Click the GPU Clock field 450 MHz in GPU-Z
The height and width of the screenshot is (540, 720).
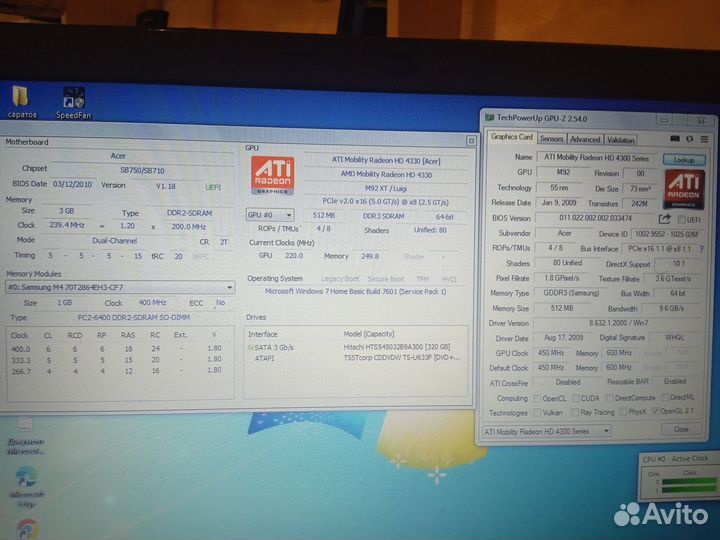(551, 353)
